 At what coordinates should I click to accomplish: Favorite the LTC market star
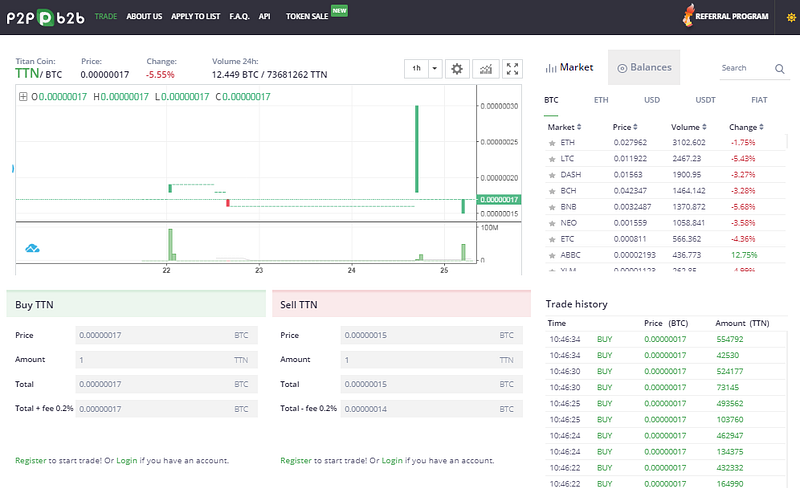552,159
